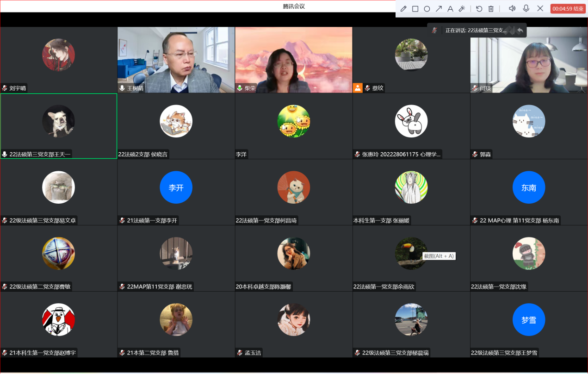Undo the last annotation
Image resolution: width=588 pixels, height=374 pixels.
(x=479, y=9)
